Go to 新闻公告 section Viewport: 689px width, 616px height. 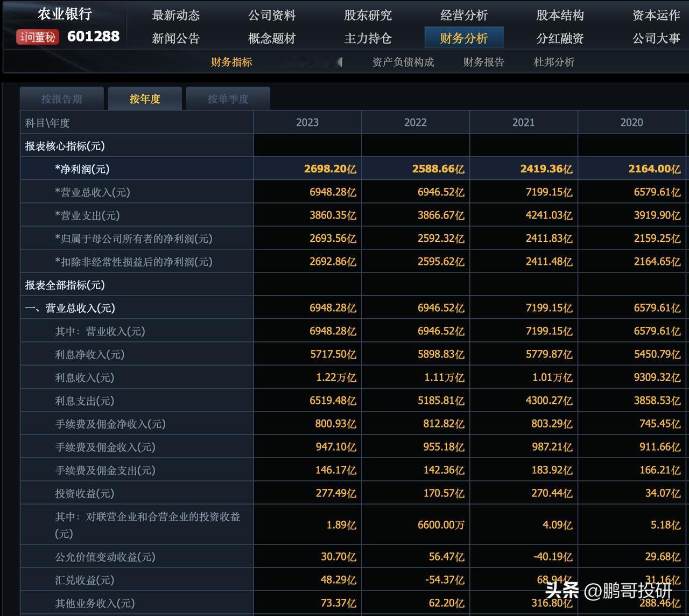(x=175, y=38)
